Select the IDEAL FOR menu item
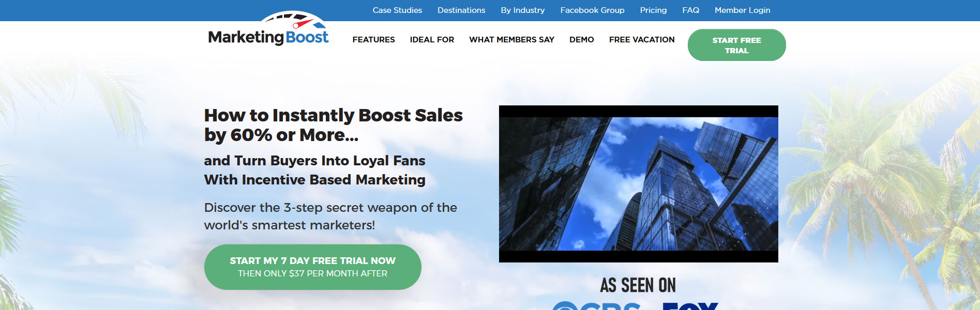This screenshot has width=980, height=310. point(432,40)
